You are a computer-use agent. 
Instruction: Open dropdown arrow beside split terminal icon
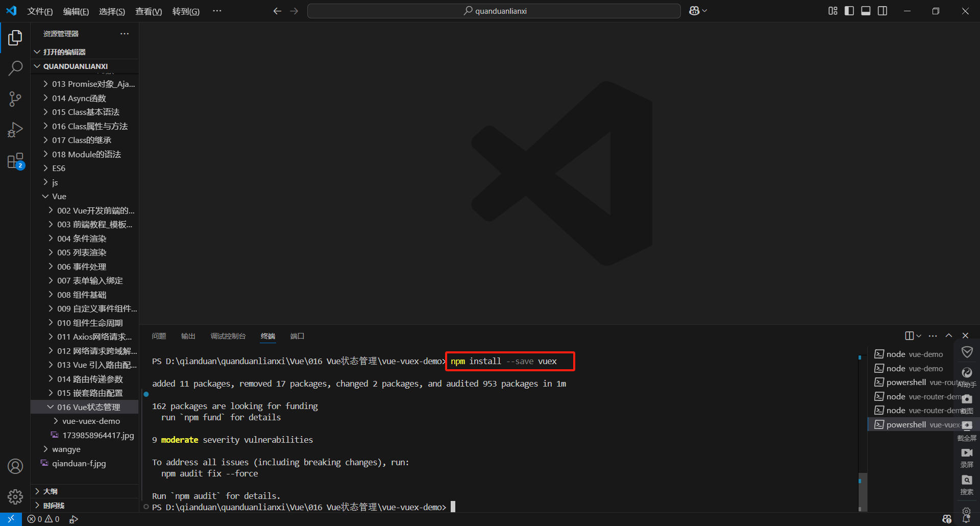click(x=919, y=336)
